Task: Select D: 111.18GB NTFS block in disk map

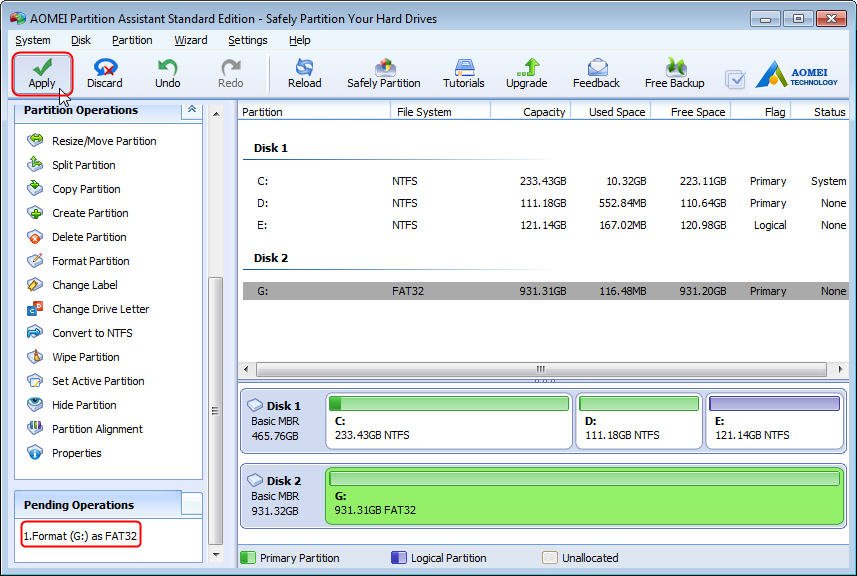Action: tap(639, 421)
